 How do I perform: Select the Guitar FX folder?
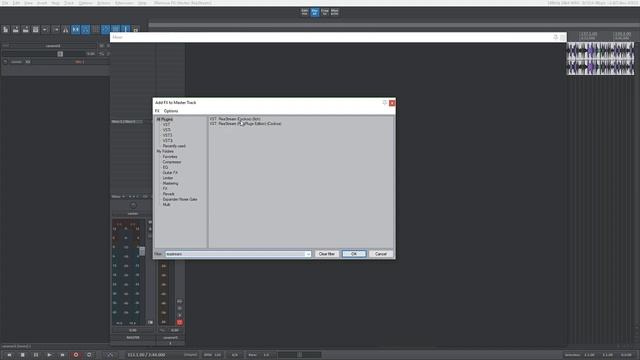pyautogui.click(x=170, y=172)
